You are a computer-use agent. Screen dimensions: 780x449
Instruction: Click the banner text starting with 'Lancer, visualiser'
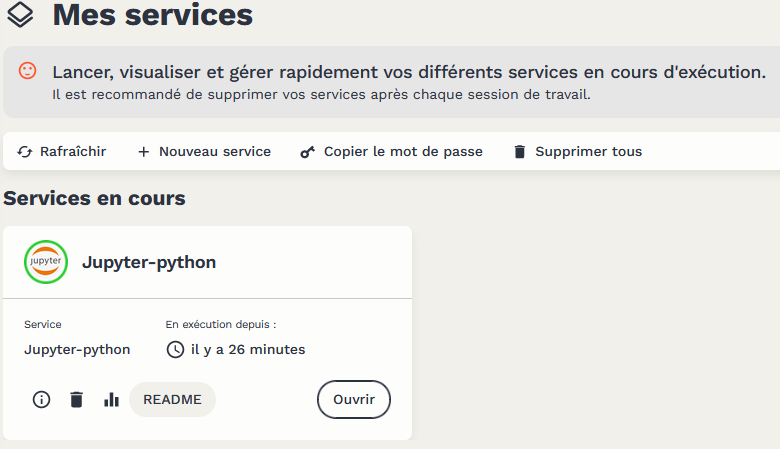(x=409, y=72)
